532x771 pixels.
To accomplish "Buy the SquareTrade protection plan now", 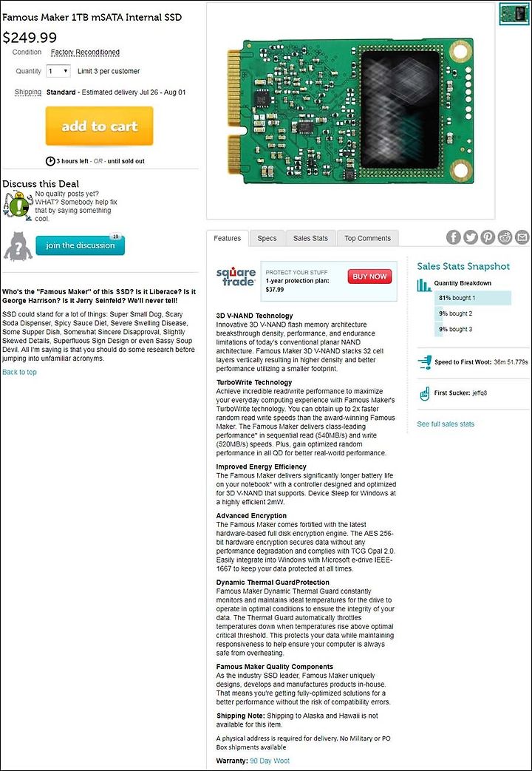I will [x=369, y=276].
